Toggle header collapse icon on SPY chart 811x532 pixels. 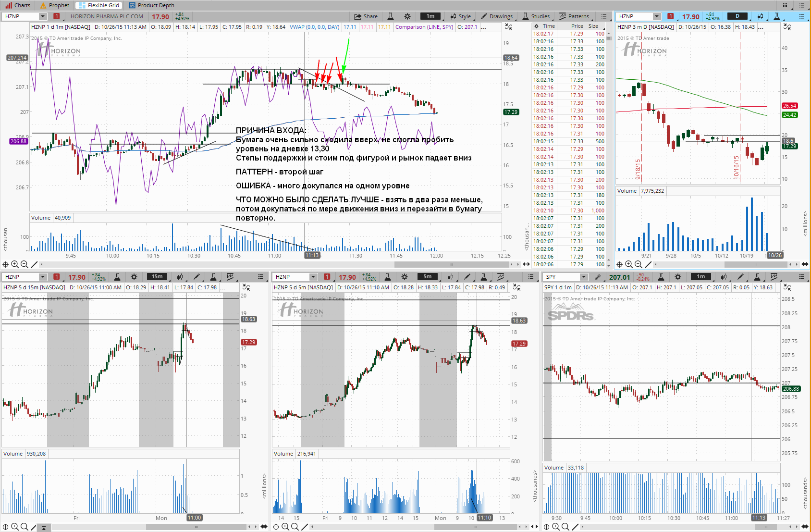(787, 287)
